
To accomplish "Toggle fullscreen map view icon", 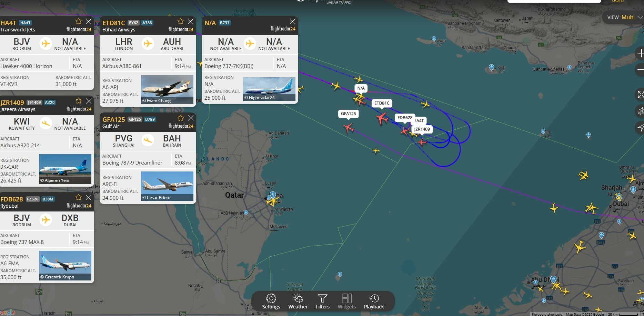I will click(640, 94).
